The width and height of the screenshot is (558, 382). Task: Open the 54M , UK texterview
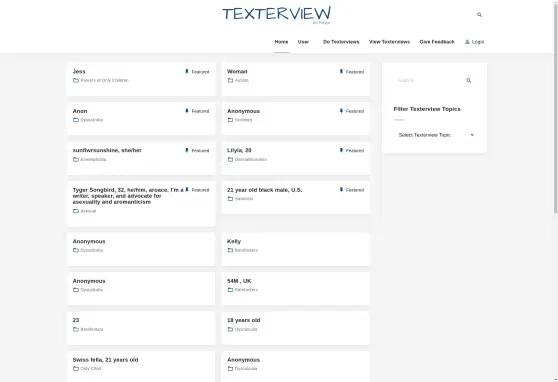[x=239, y=281]
